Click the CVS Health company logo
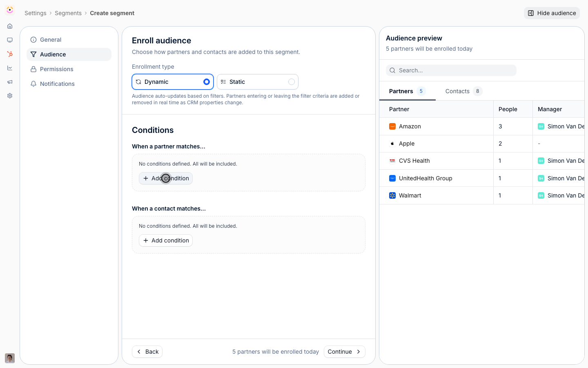Screen dimensions: 588x368 tap(392, 161)
